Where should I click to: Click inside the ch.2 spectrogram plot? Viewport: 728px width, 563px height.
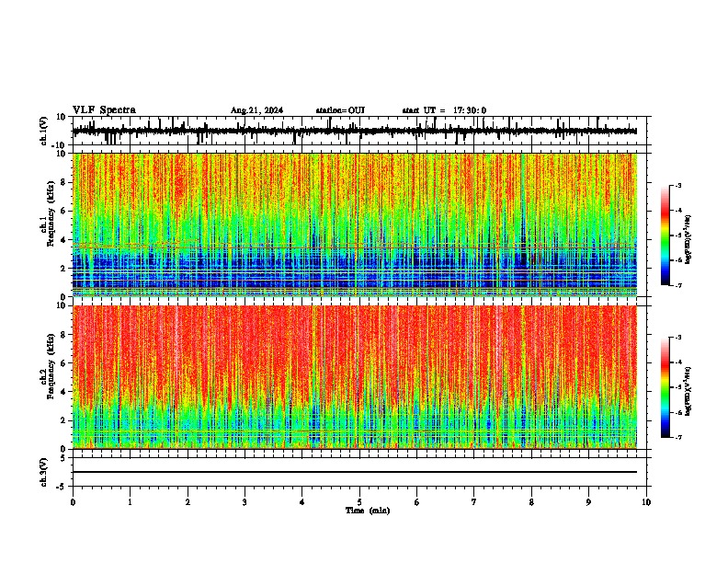pos(355,377)
